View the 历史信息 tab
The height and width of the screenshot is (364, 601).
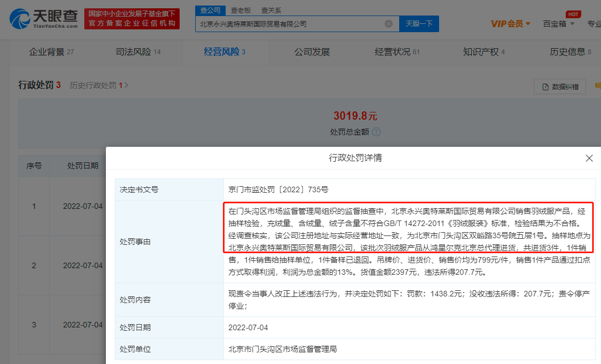click(570, 52)
